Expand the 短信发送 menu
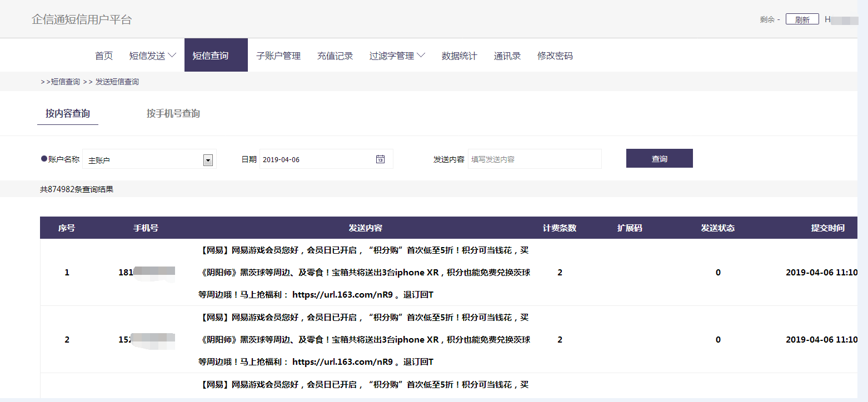The width and height of the screenshot is (868, 402). point(152,56)
